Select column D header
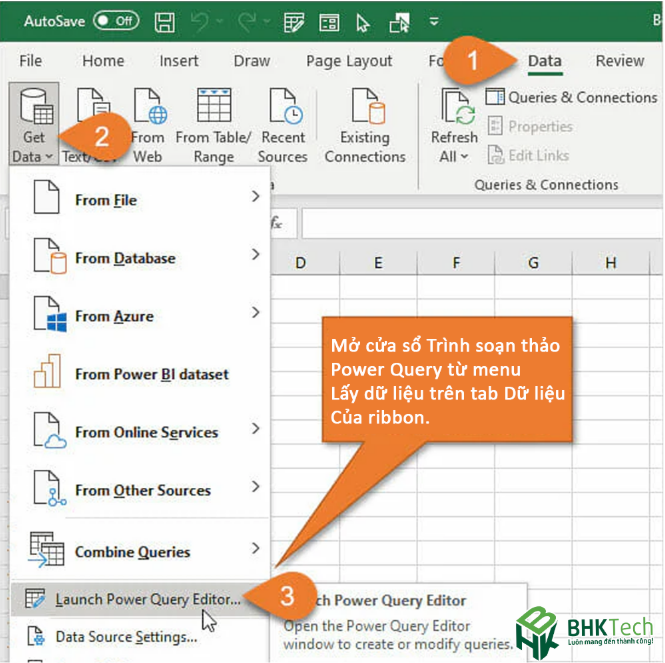Viewport: 665px width, 663px height. pos(301,263)
